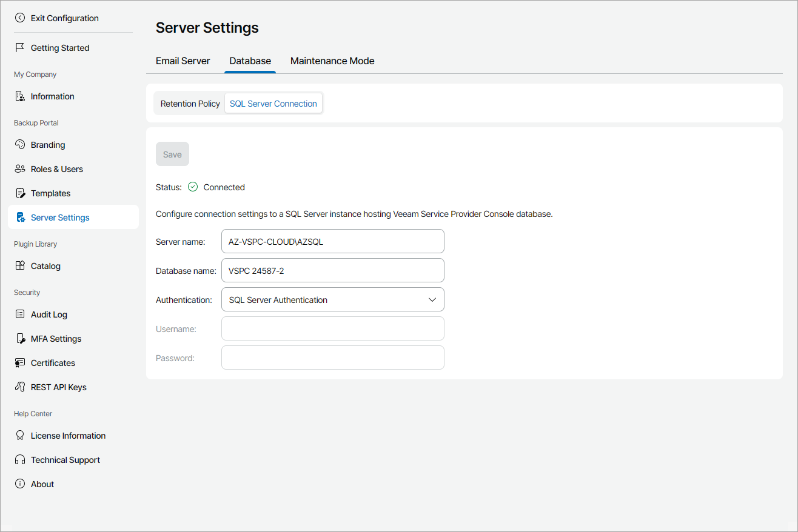
Task: Click the REST API Keys key icon
Action: [20, 387]
